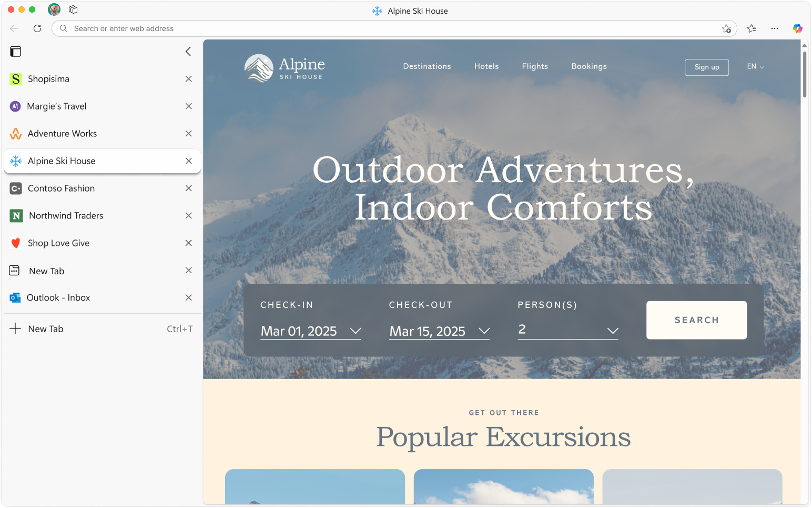Click the plus icon for a new tab
812x508 pixels.
pyautogui.click(x=16, y=328)
